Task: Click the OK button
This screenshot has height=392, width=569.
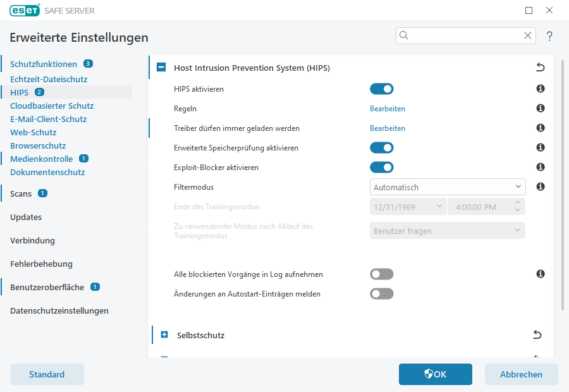Action: click(x=435, y=374)
